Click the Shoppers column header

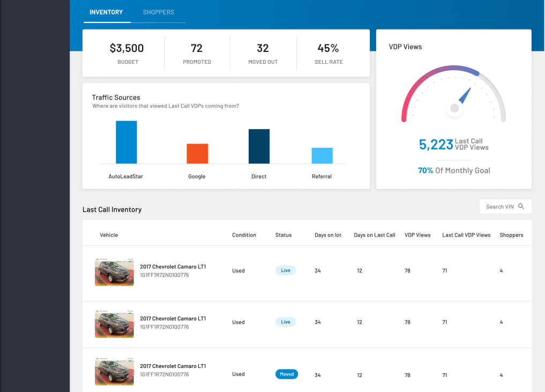pos(511,235)
